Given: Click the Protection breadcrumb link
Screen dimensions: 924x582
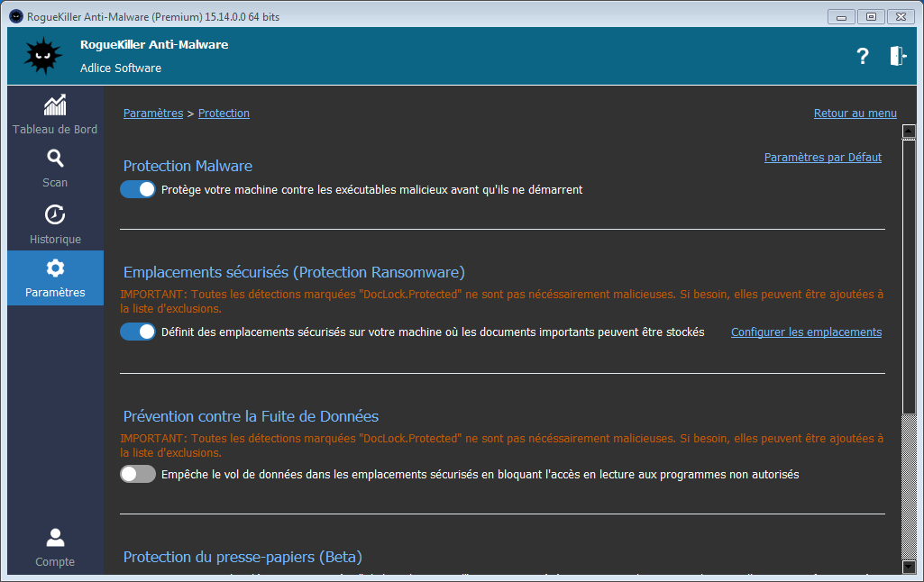Looking at the screenshot, I should coord(224,114).
